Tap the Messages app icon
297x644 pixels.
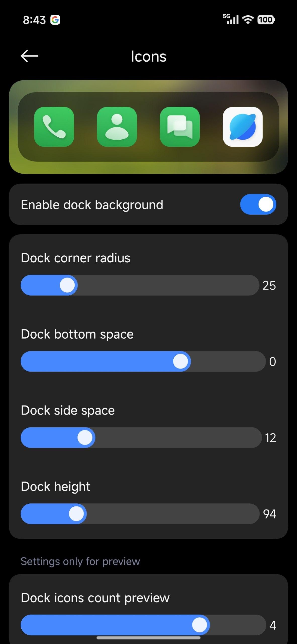(x=180, y=127)
